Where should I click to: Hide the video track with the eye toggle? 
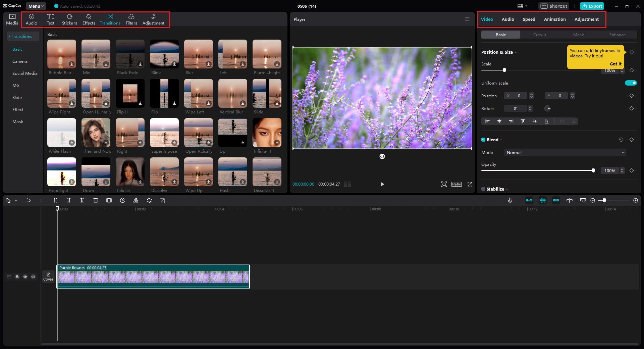point(25,277)
